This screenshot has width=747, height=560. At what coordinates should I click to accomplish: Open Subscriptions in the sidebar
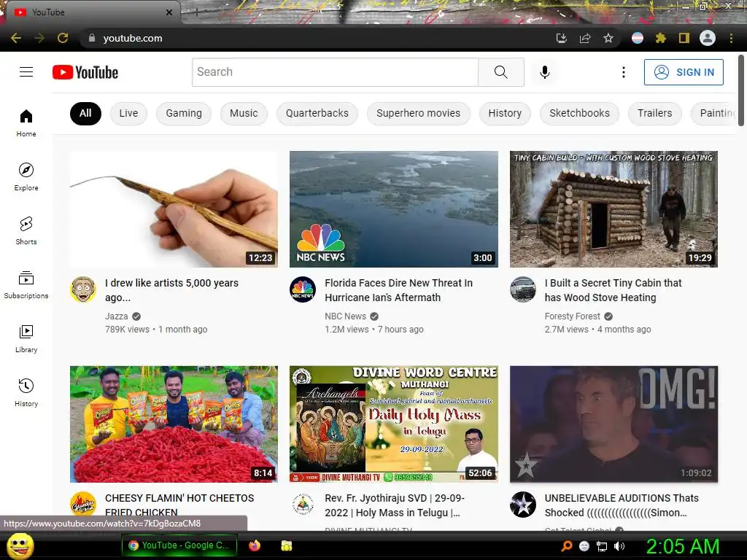click(26, 285)
